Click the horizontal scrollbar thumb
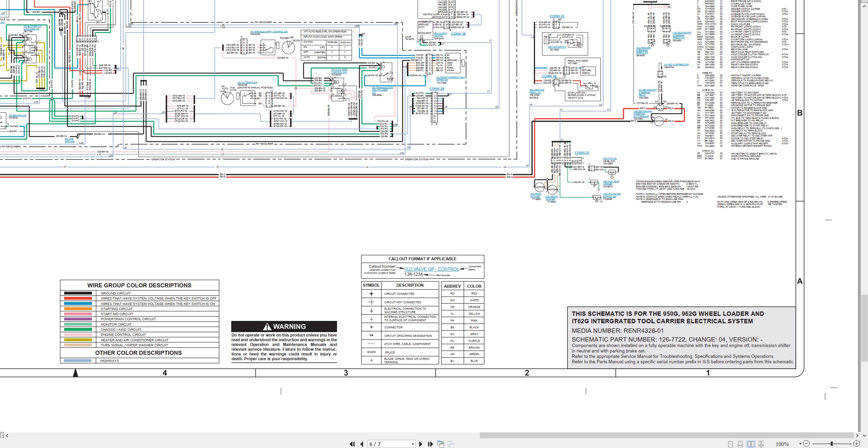 point(666,435)
